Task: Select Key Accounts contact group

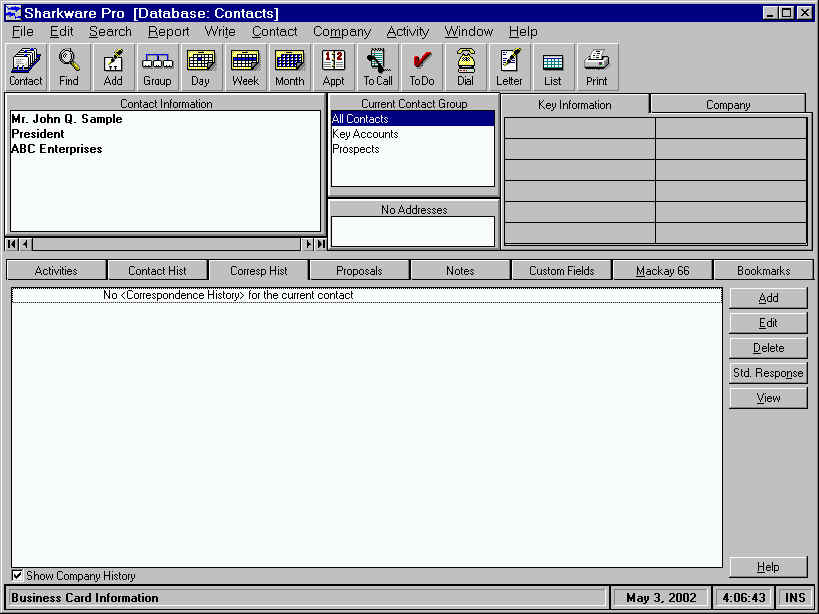Action: (365, 134)
